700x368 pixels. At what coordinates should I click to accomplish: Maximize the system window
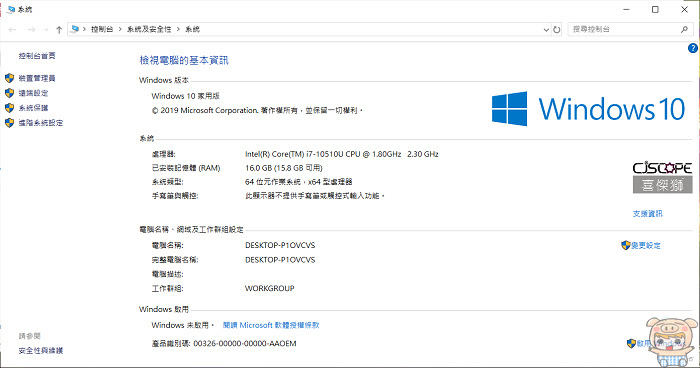655,9
